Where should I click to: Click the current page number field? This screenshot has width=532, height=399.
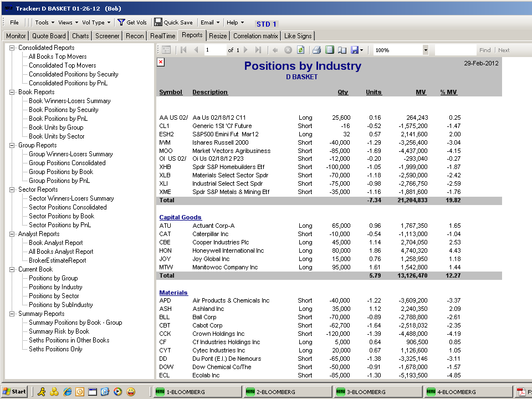(x=215, y=50)
